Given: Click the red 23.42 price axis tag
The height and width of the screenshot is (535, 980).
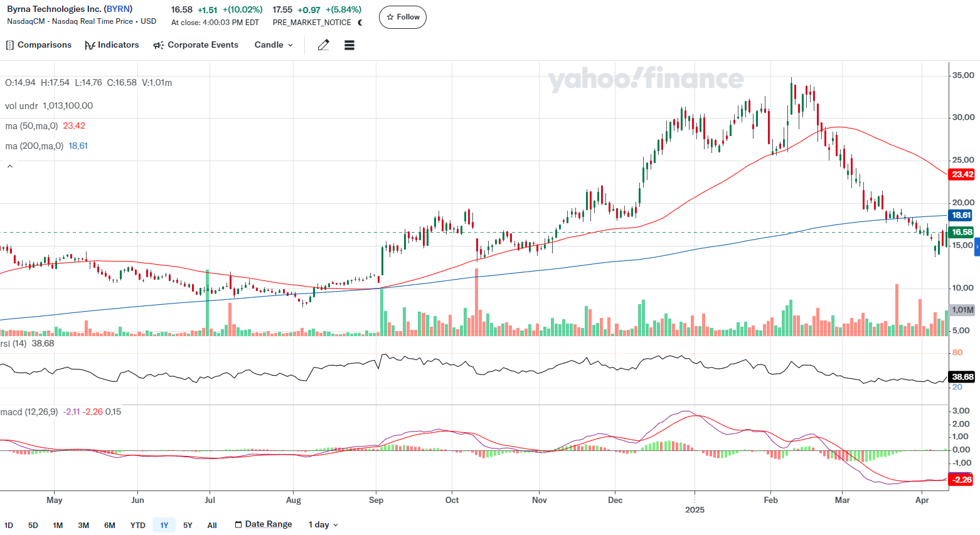Looking at the screenshot, I should (x=962, y=174).
